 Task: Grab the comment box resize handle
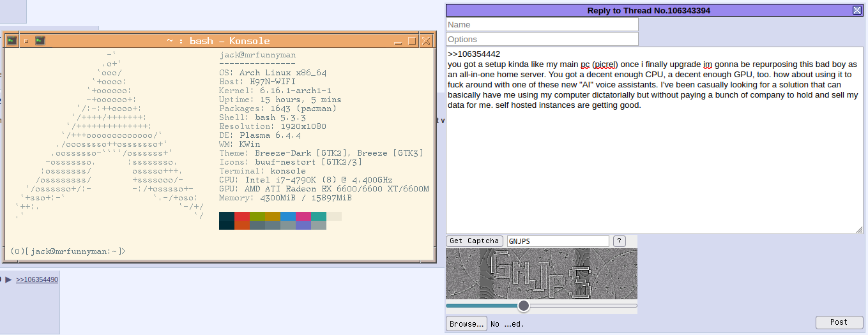859,230
